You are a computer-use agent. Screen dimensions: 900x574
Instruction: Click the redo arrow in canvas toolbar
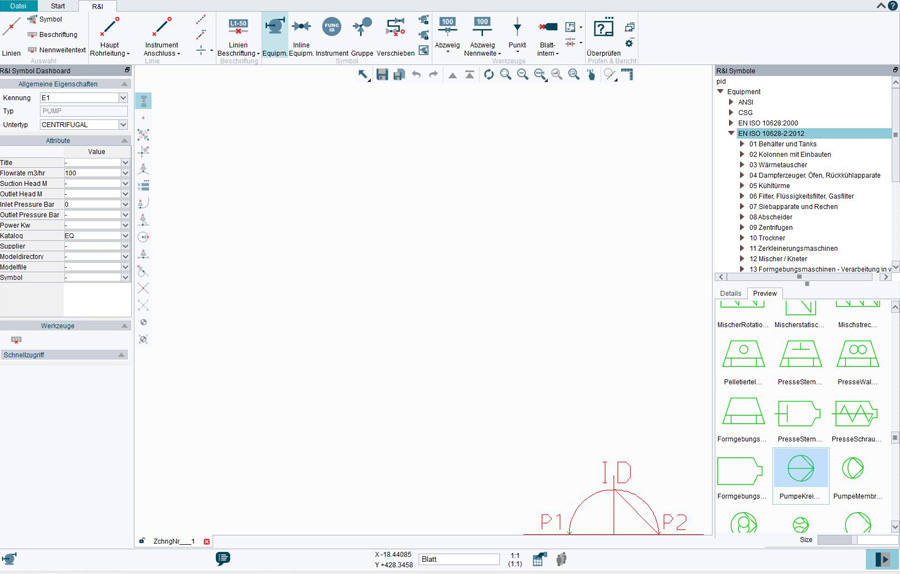coord(433,74)
